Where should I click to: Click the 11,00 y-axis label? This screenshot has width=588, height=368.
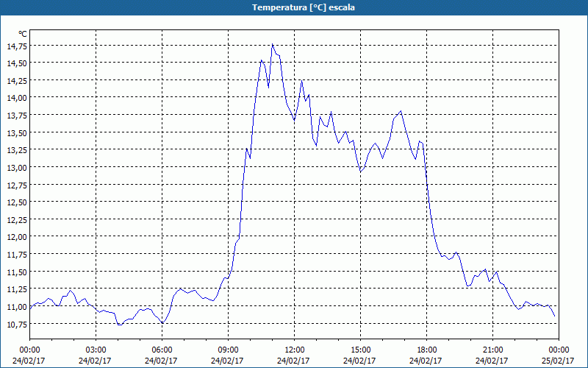pos(17,307)
